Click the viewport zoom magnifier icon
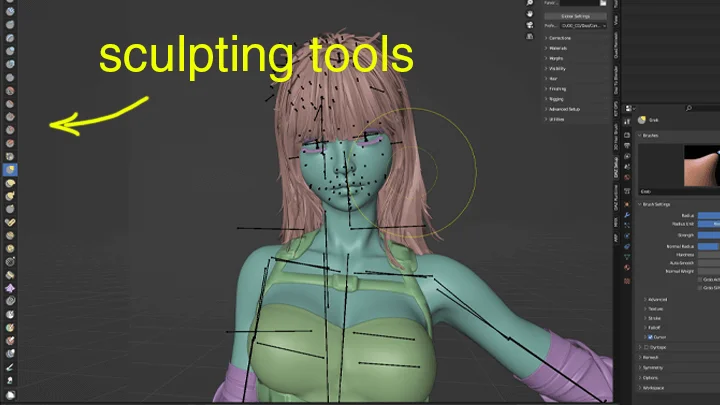Viewport: 720px width, 405px height. click(x=530, y=3)
